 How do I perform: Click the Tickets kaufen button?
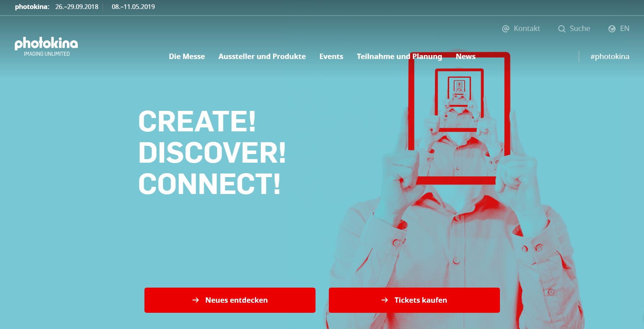pos(414,300)
